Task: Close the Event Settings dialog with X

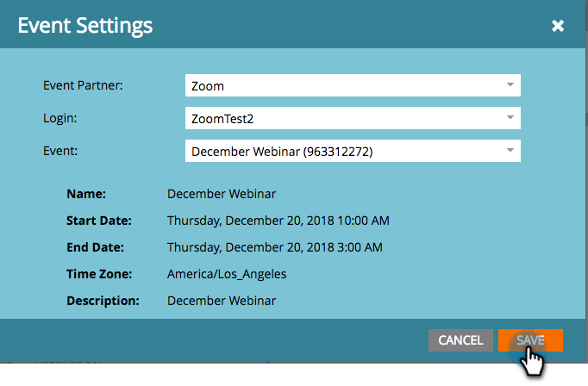Action: point(558,26)
